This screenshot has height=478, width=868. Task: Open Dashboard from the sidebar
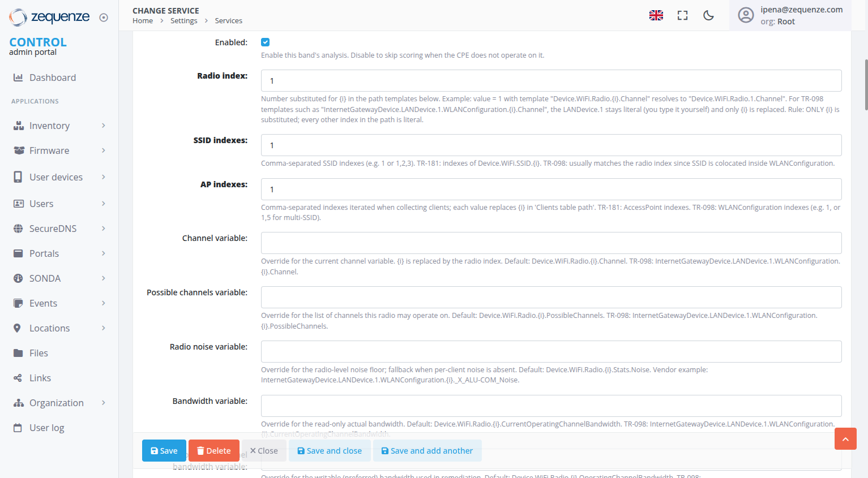[x=52, y=77]
